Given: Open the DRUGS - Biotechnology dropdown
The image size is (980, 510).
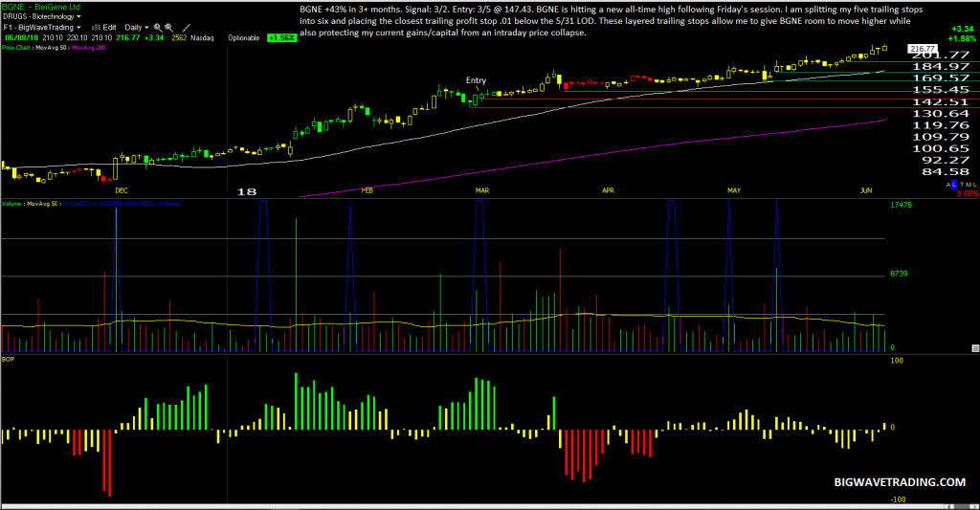Looking at the screenshot, I should pyautogui.click(x=42, y=16).
